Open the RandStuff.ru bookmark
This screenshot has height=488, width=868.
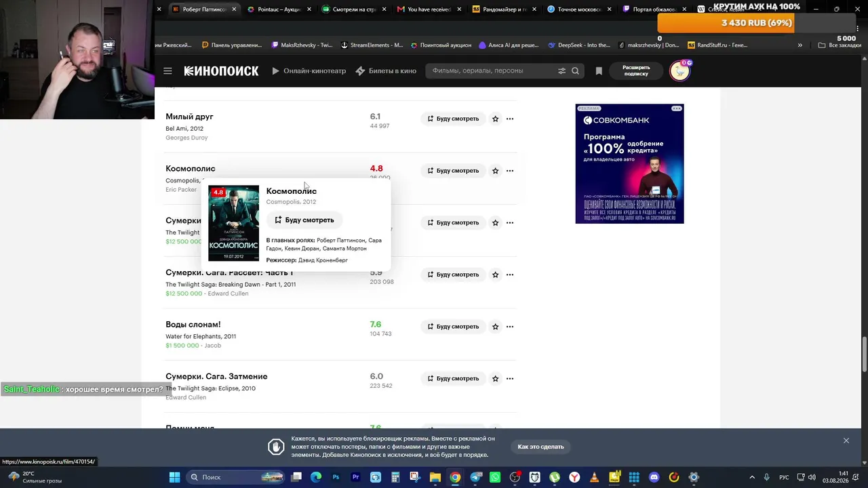coord(717,45)
